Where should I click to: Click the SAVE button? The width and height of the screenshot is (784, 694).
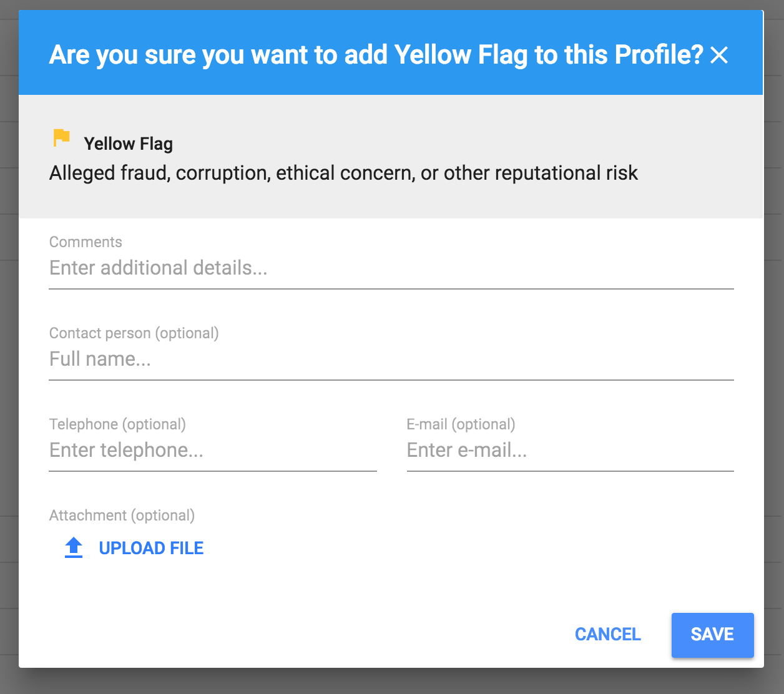coord(712,635)
